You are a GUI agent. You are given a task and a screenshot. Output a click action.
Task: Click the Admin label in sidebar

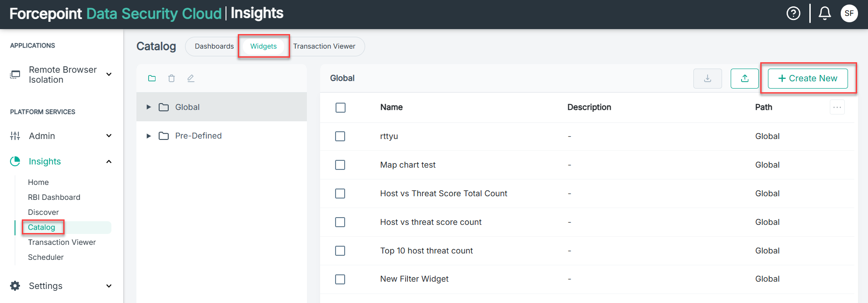[x=42, y=136]
